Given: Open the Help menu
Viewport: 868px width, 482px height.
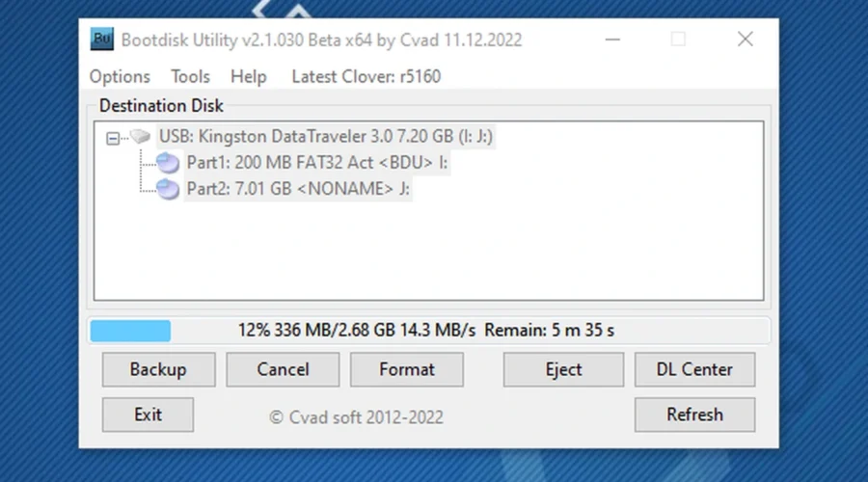Looking at the screenshot, I should 248,76.
